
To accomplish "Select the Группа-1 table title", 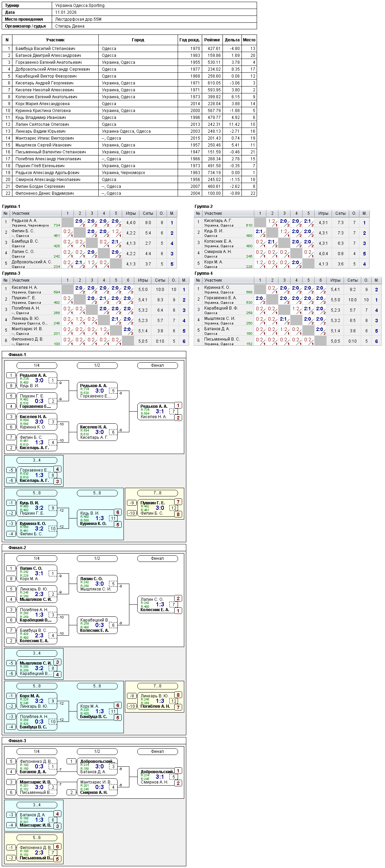I will click(x=11, y=206).
